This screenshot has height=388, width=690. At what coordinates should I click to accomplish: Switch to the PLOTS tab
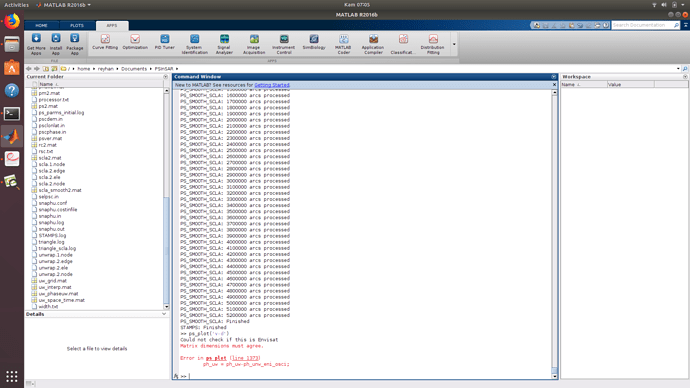77,26
